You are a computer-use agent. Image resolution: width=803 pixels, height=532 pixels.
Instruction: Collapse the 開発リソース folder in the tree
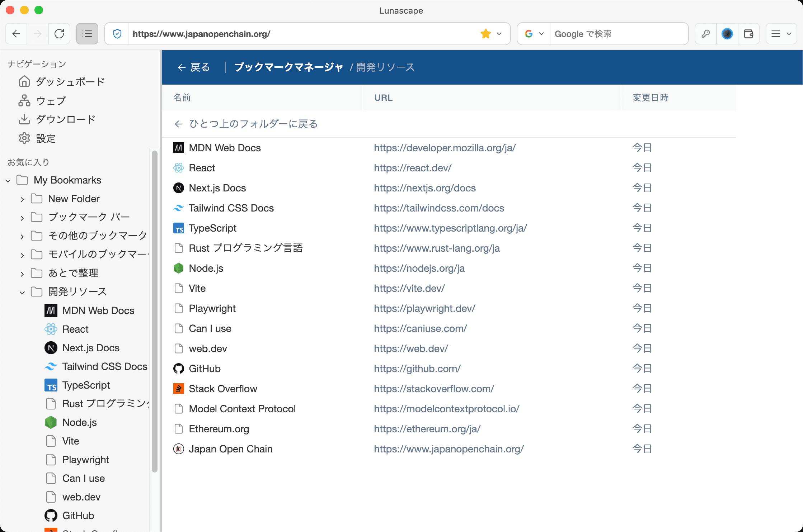(x=22, y=292)
